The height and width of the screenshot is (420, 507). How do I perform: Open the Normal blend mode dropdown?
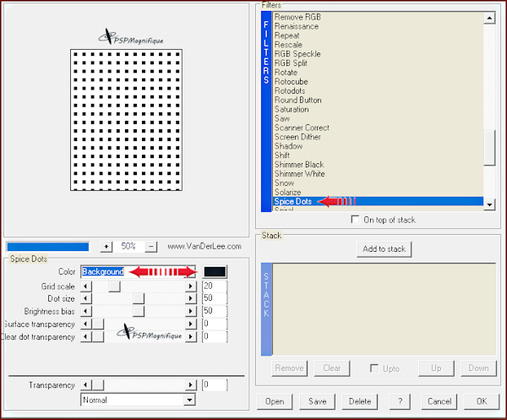(189, 400)
